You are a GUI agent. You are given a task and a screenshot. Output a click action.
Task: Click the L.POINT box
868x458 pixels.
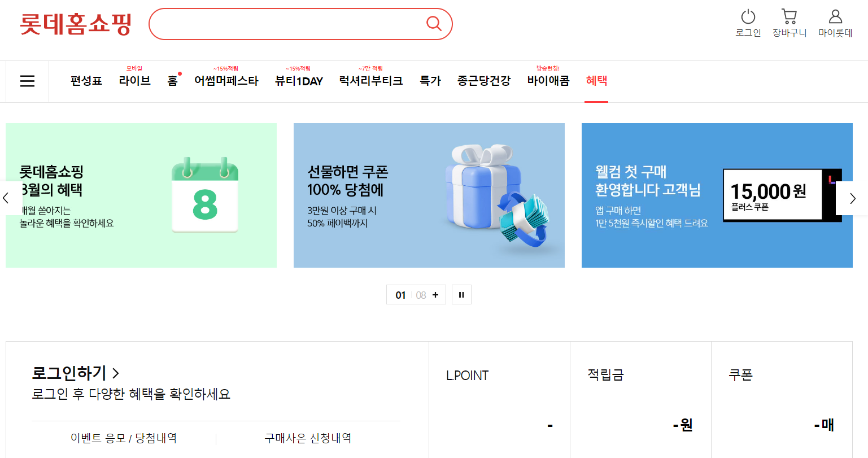500,400
